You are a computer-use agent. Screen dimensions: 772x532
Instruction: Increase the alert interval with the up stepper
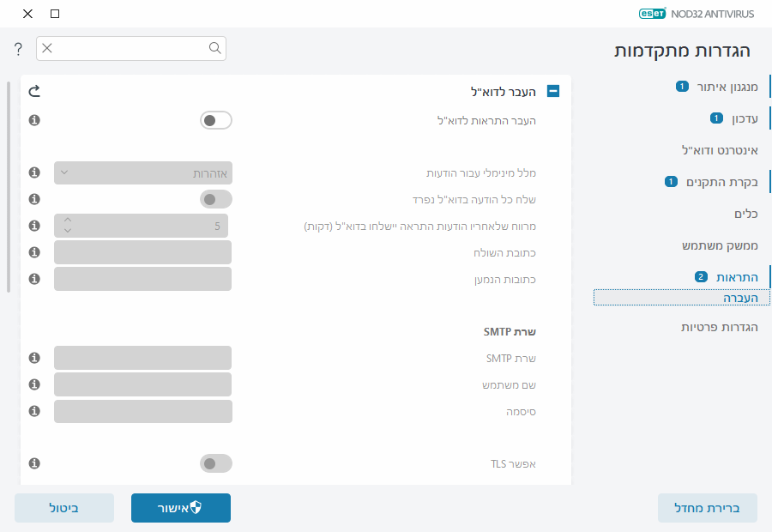click(67, 221)
